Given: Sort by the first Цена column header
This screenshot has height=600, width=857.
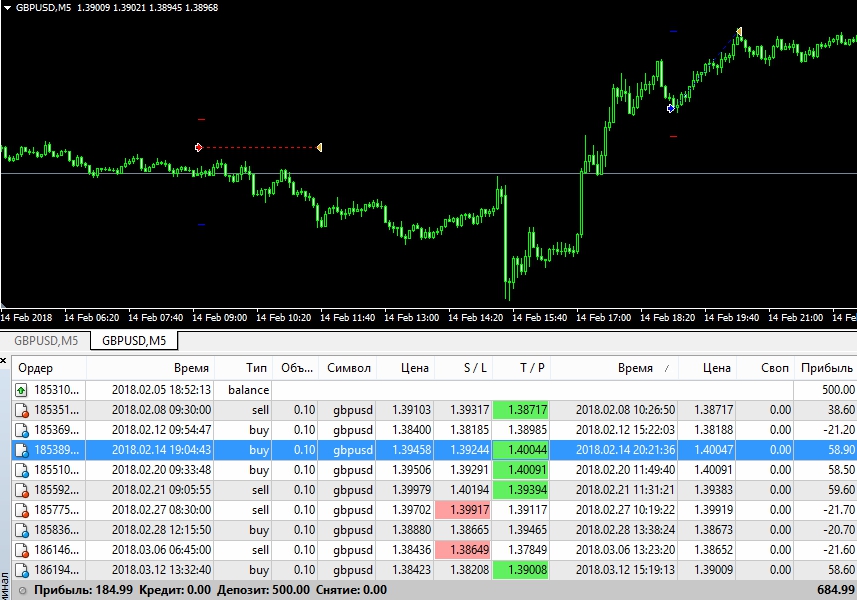Looking at the screenshot, I should pos(406,368).
